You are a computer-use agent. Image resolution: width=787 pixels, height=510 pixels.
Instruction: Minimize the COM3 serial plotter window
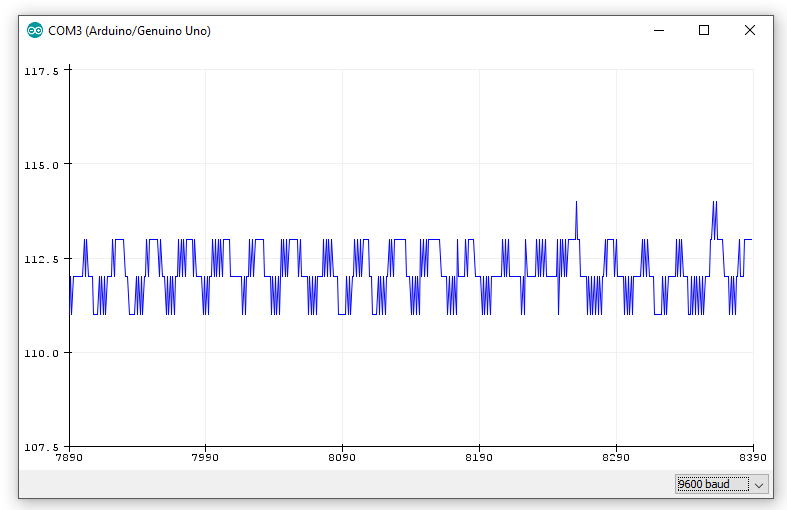(x=659, y=31)
